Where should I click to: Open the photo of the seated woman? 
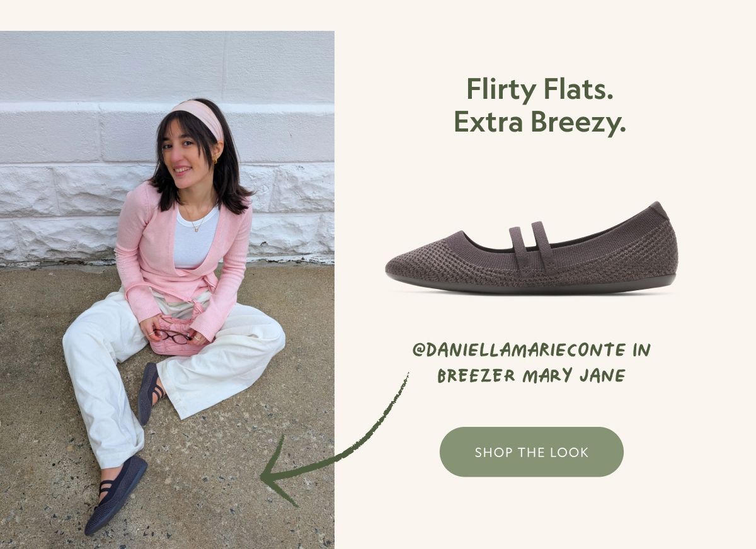pyautogui.click(x=167, y=290)
